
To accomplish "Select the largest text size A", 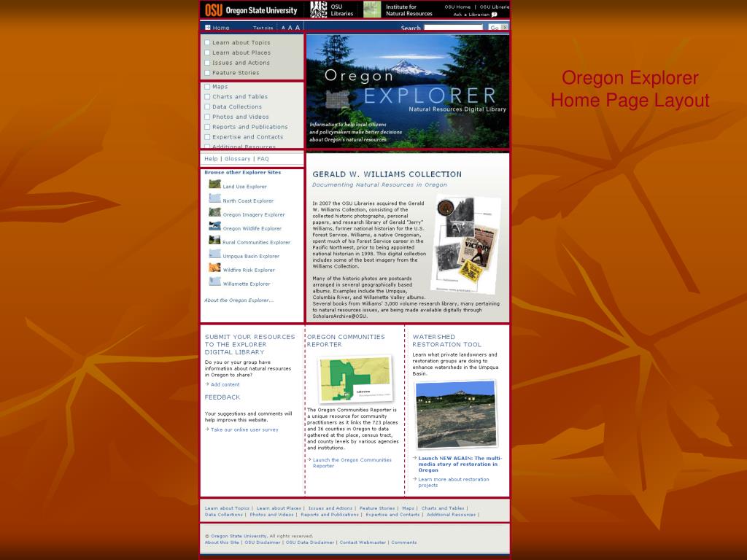I will point(298,28).
